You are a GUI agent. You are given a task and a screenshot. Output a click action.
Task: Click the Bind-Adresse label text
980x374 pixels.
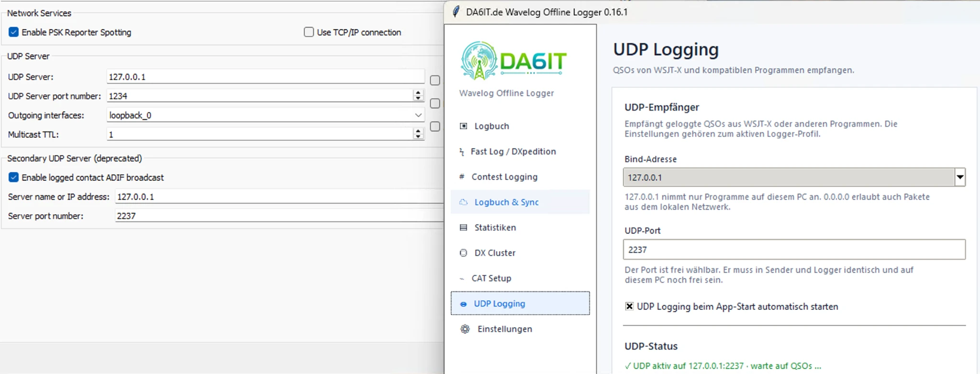(650, 159)
